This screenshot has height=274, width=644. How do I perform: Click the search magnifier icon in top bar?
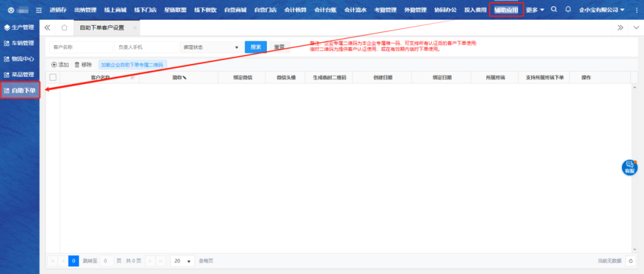coord(555,10)
